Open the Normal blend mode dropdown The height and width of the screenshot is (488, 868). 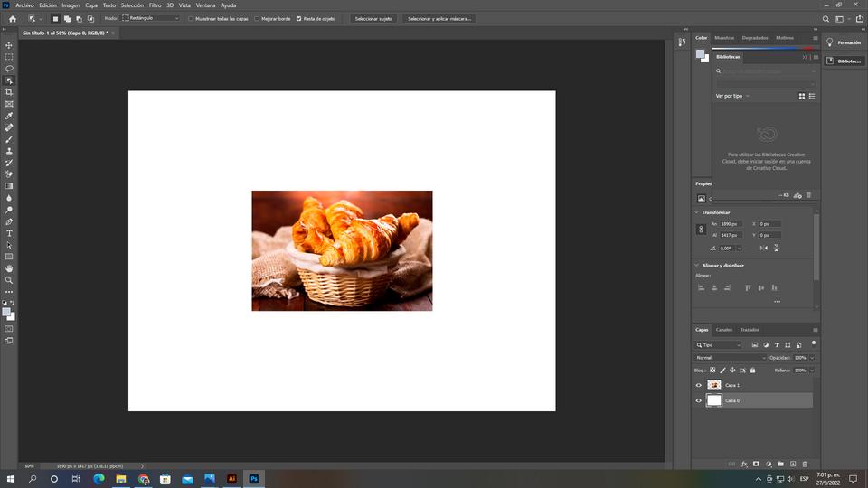pyautogui.click(x=731, y=358)
